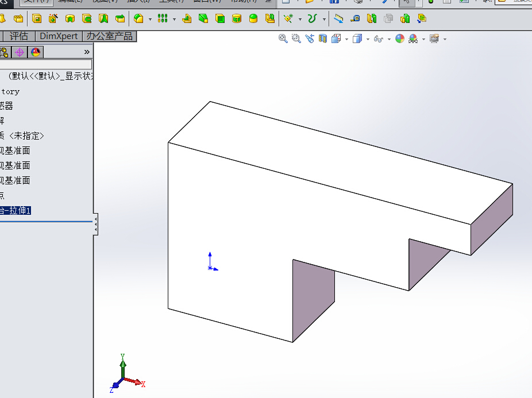Image resolution: width=532 pixels, height=398 pixels.
Task: Select the Wrap feature tool
Action: point(237,18)
